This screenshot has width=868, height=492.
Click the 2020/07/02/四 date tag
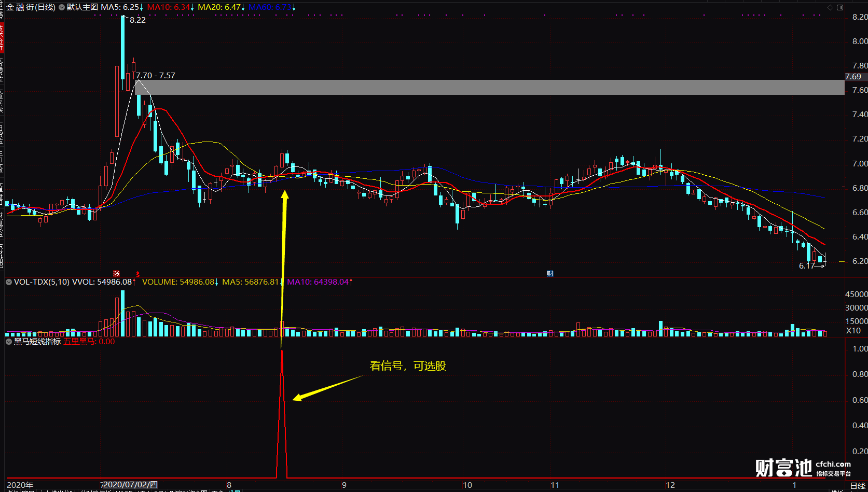click(x=130, y=485)
